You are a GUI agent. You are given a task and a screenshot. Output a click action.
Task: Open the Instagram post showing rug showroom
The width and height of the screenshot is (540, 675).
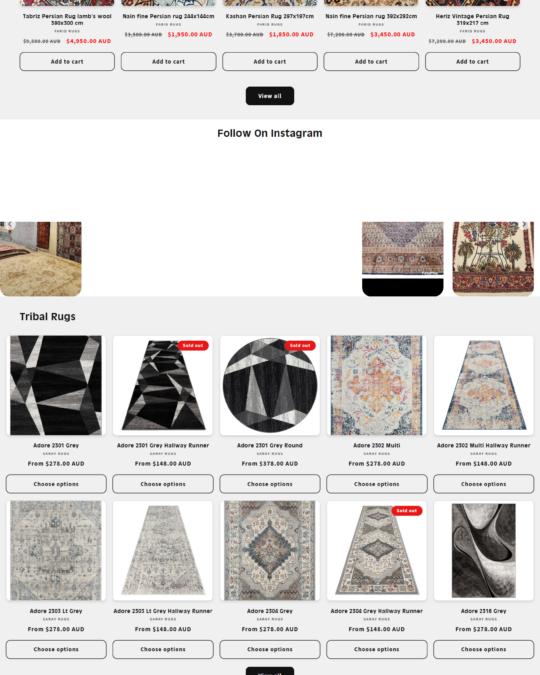pos(40,259)
